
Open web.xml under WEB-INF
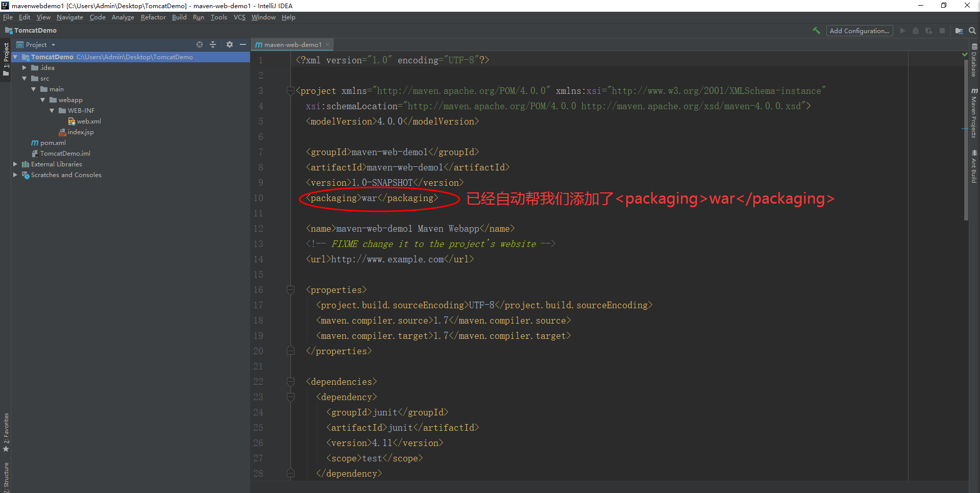click(89, 121)
